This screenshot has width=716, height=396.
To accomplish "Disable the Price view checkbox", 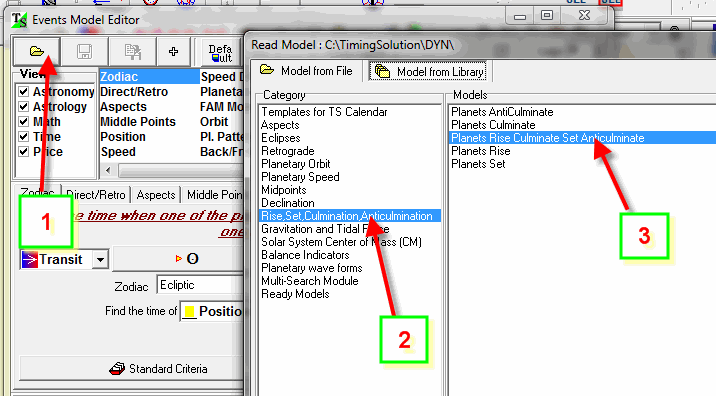I will pos(24,152).
